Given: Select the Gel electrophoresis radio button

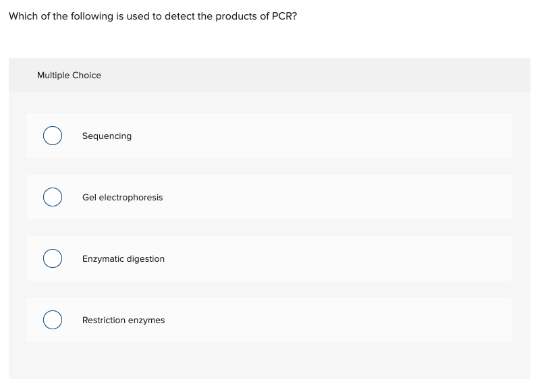Looking at the screenshot, I should (x=53, y=198).
